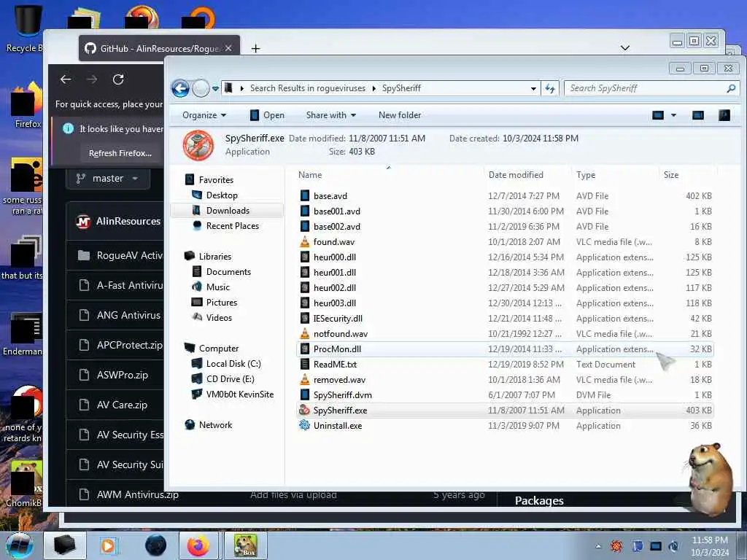Screen dimensions: 747x560
Task: Click the address bar refresh button
Action: [550, 88]
